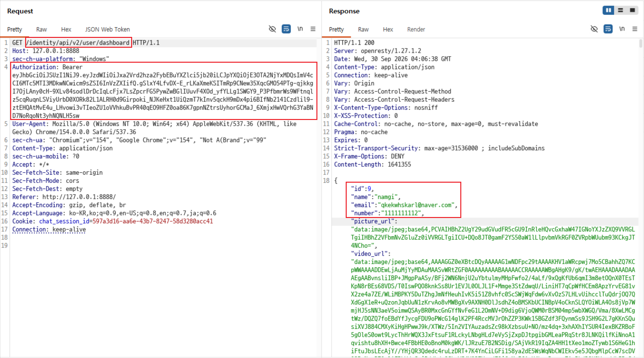Click the "picture_url" key in the response
The height and width of the screenshot is (358, 644).
(372, 221)
